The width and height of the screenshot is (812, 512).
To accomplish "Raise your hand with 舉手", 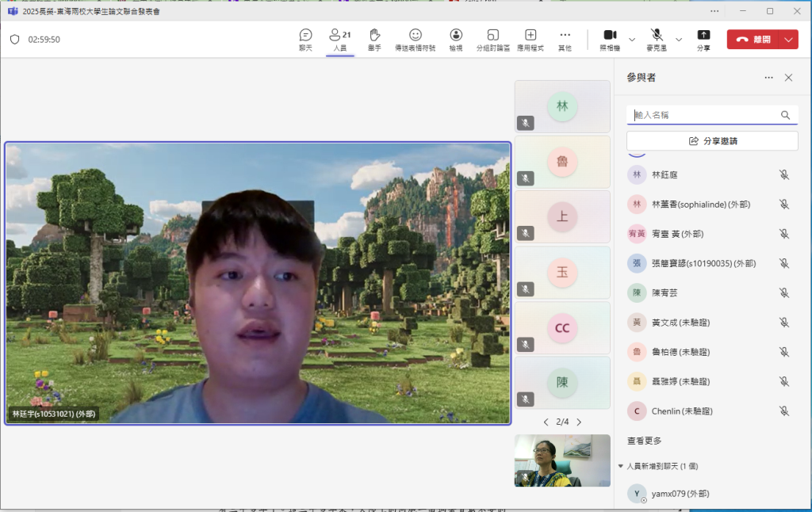I will [x=374, y=40].
